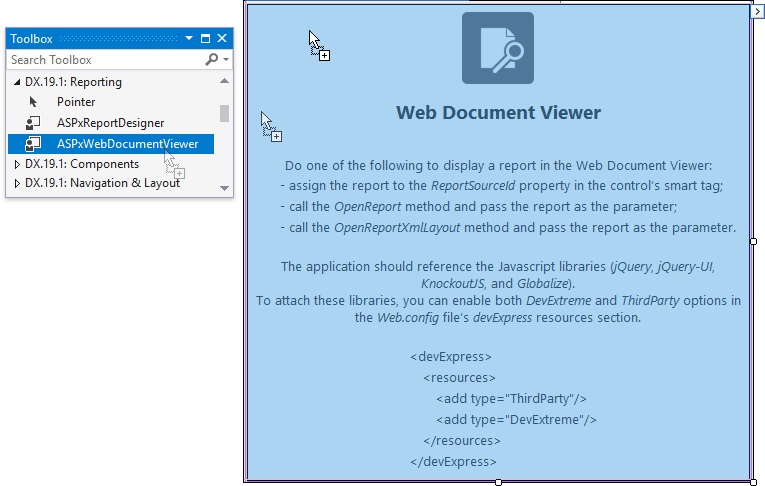
Task: Expand the DX.19.1: Components group
Action: (x=17, y=164)
